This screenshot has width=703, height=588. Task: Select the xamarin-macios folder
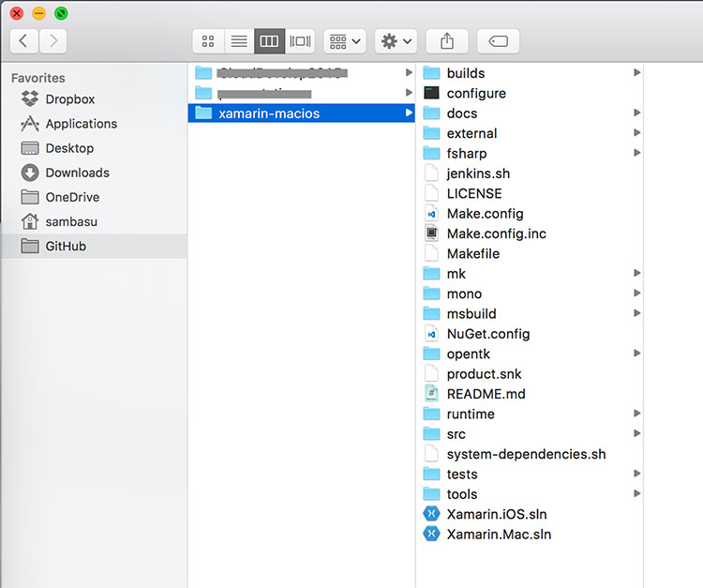click(x=301, y=113)
